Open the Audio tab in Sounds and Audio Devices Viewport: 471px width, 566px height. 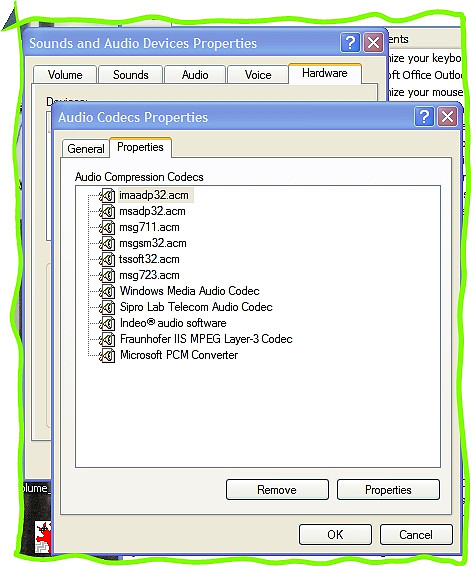[195, 75]
